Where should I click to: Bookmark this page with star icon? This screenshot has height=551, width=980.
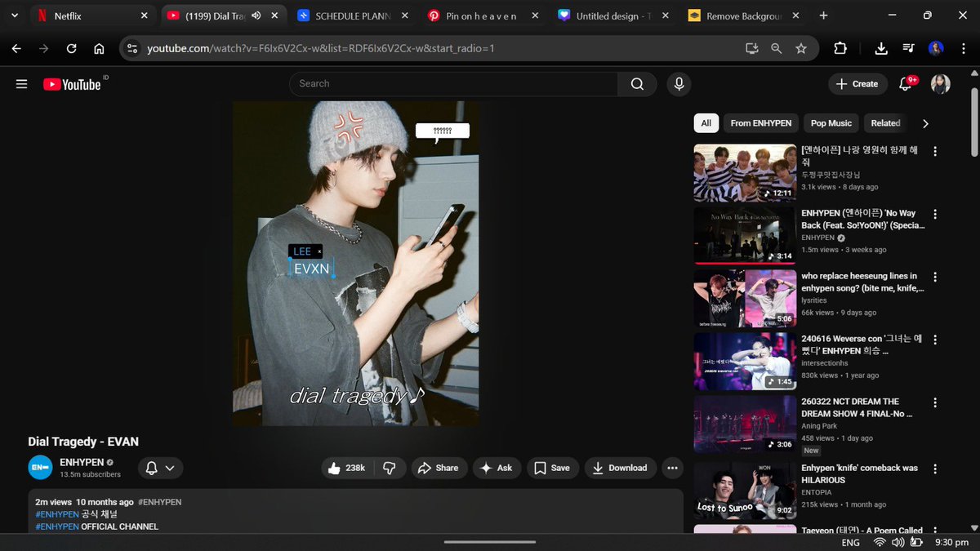pos(801,48)
